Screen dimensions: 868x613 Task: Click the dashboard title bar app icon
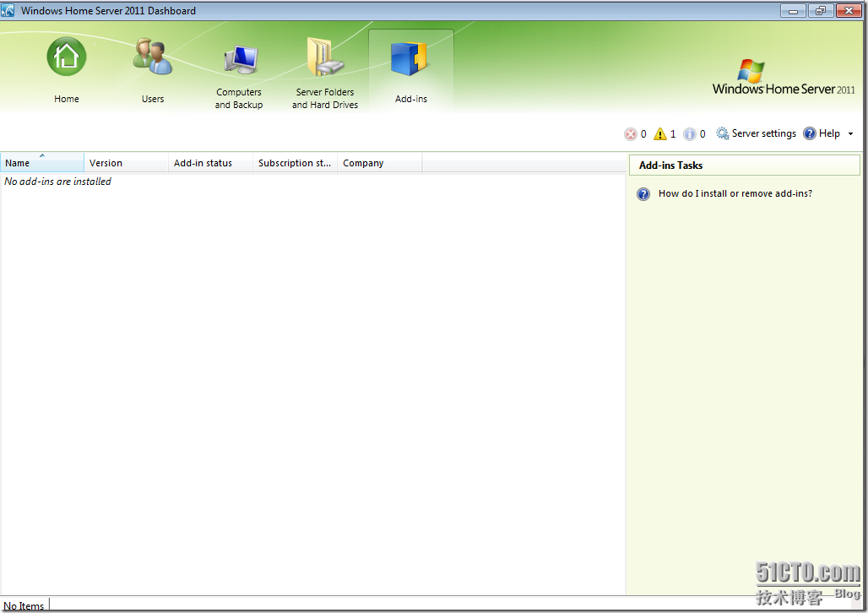coord(8,10)
